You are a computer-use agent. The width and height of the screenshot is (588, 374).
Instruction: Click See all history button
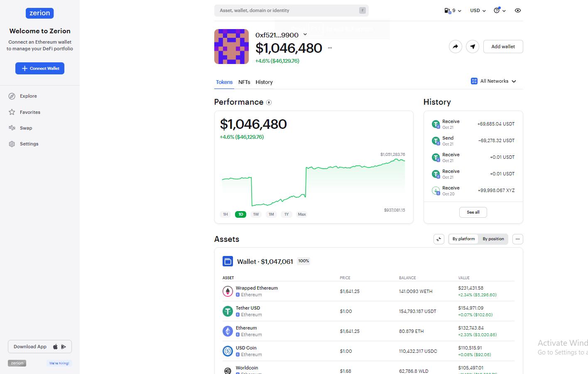[473, 212]
